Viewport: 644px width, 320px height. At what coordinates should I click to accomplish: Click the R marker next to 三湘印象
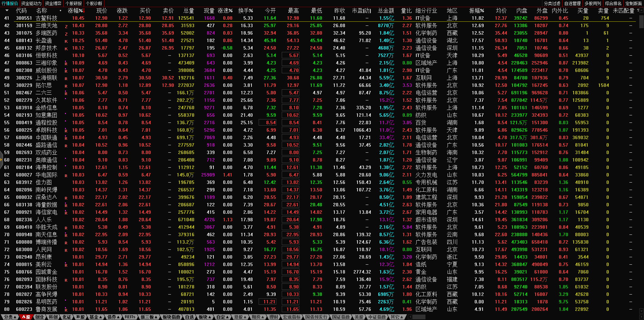(x=66, y=63)
